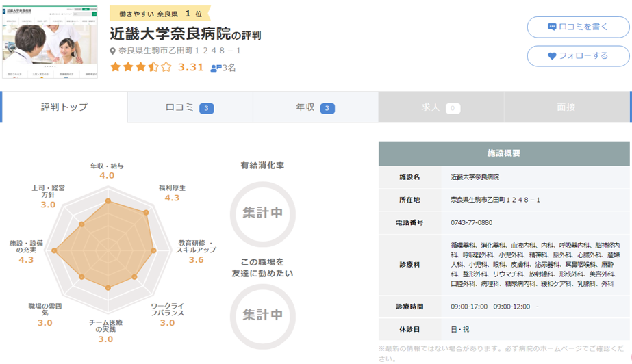
Task: Click the address text under the hospital title
Action: (x=179, y=51)
